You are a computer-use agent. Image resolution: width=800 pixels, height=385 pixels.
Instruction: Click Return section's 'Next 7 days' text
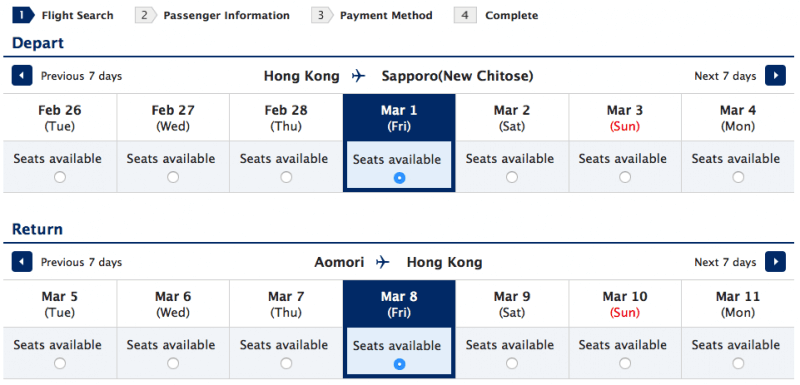point(725,262)
